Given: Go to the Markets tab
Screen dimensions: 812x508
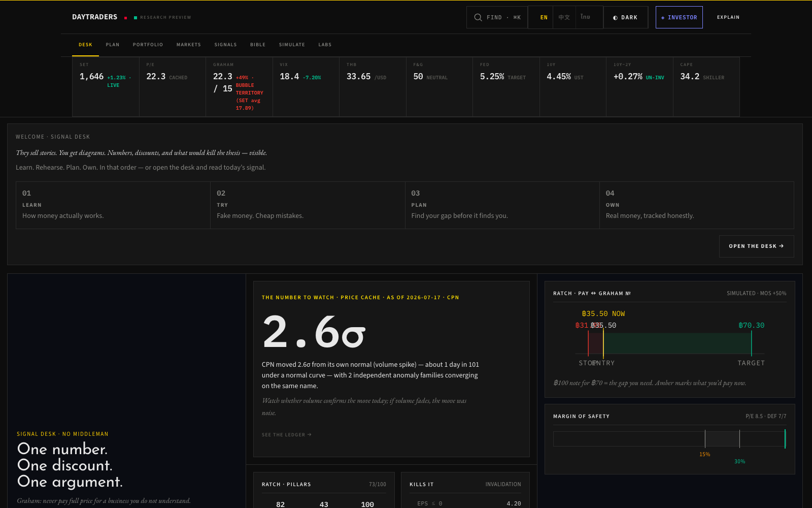Looking at the screenshot, I should coord(189,45).
